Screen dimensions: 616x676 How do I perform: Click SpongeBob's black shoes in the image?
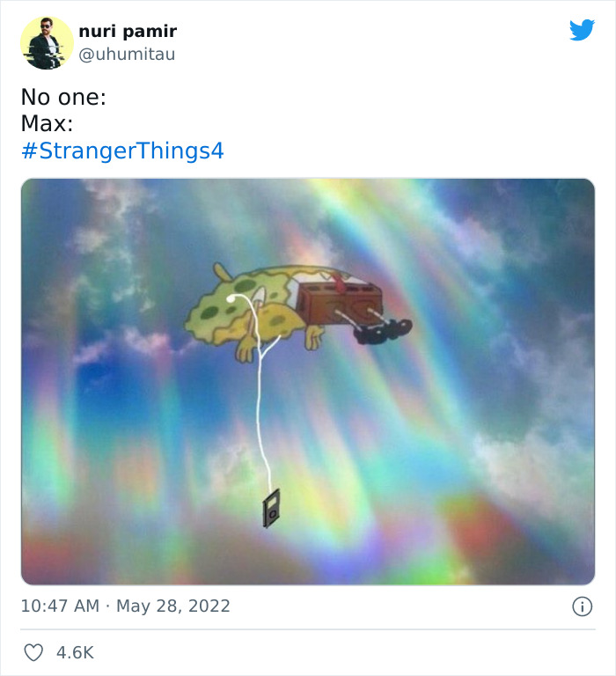coord(383,331)
